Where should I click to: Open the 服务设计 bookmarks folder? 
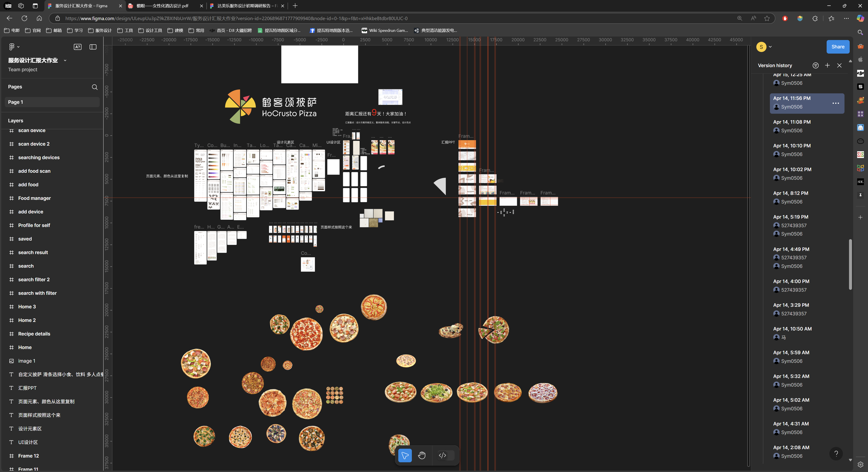click(x=100, y=30)
